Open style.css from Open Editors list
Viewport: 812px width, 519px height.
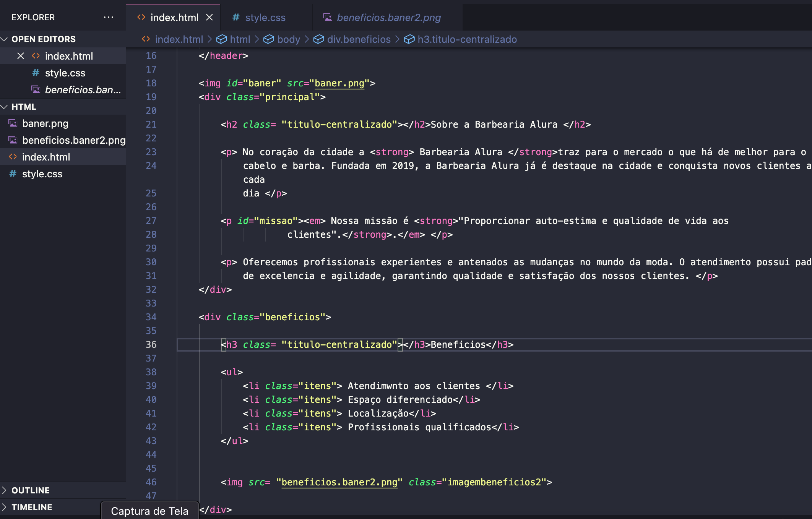(x=65, y=73)
